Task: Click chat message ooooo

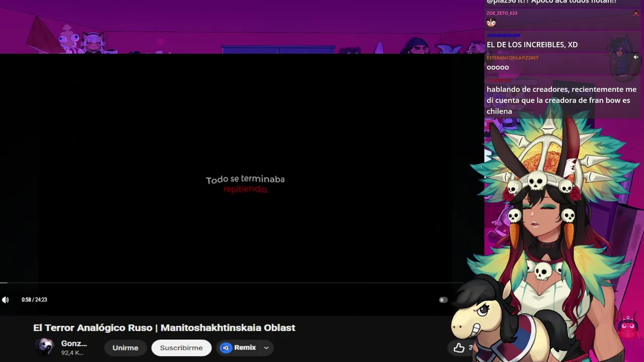Action: [x=498, y=67]
